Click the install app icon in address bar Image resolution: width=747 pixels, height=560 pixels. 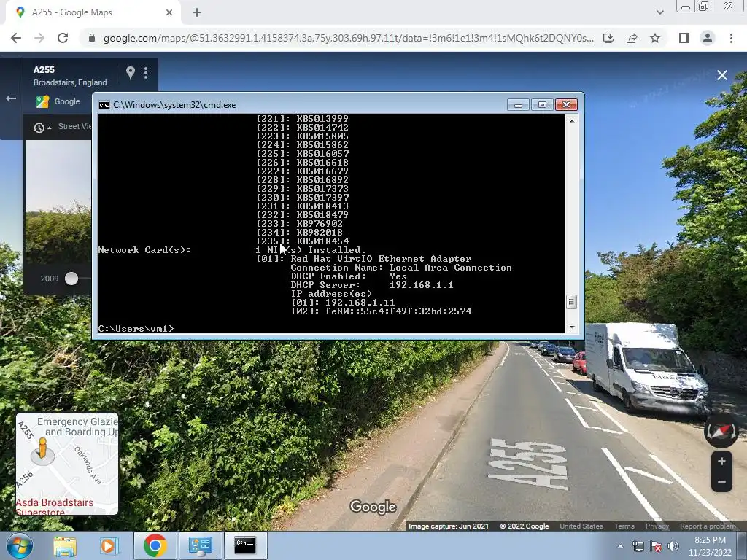coord(608,38)
